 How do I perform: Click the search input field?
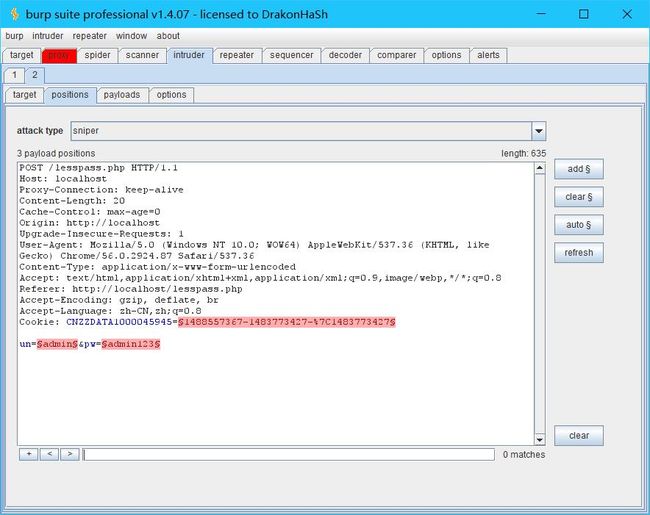[x=289, y=454]
